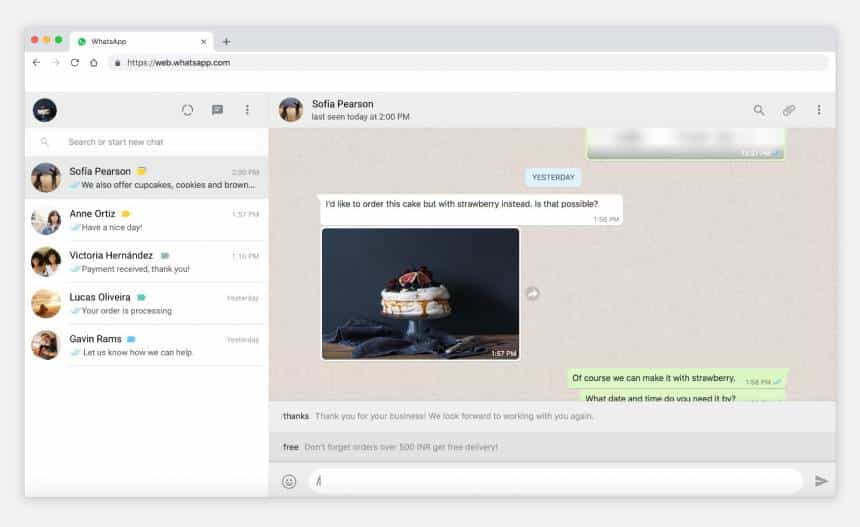Forward the cake image
This screenshot has height=527, width=860.
533,294
